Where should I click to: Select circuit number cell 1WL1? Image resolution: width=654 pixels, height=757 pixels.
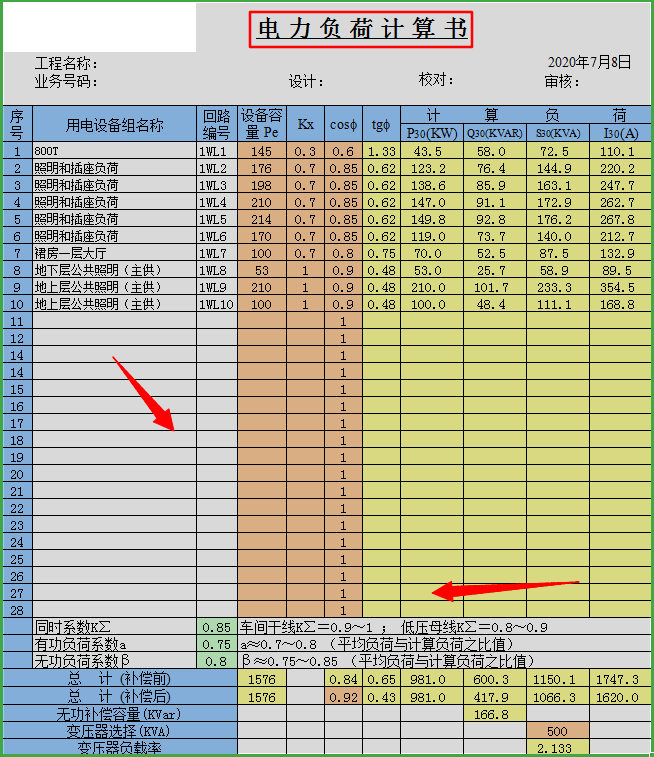[217, 151]
